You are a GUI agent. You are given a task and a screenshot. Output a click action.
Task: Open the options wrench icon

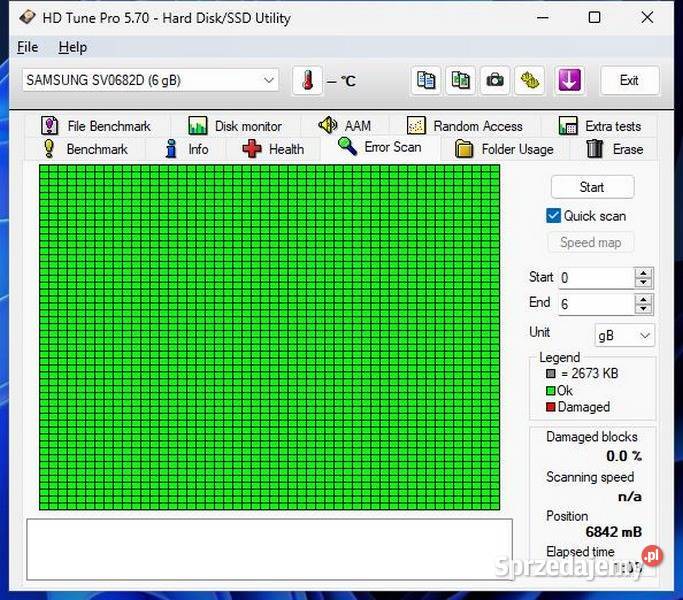click(530, 80)
